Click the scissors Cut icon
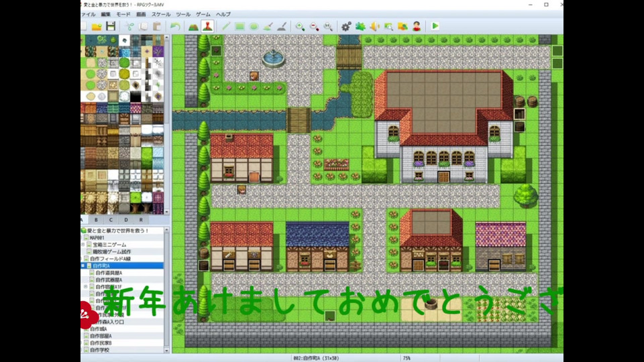This screenshot has width=644, height=362. [x=129, y=26]
